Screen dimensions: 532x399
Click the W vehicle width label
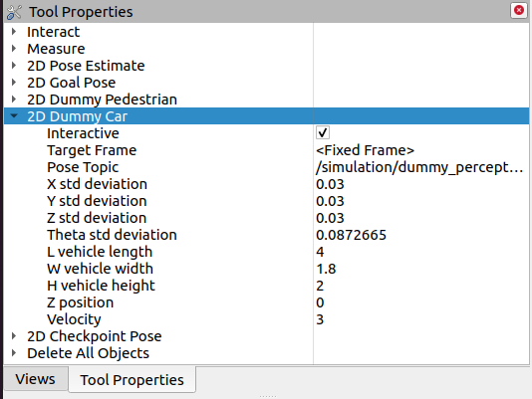click(100, 269)
